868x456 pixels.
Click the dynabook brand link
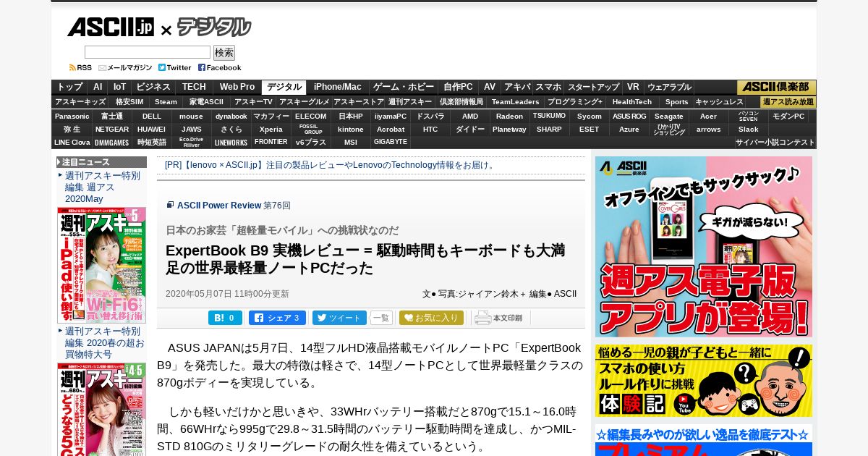(x=231, y=116)
